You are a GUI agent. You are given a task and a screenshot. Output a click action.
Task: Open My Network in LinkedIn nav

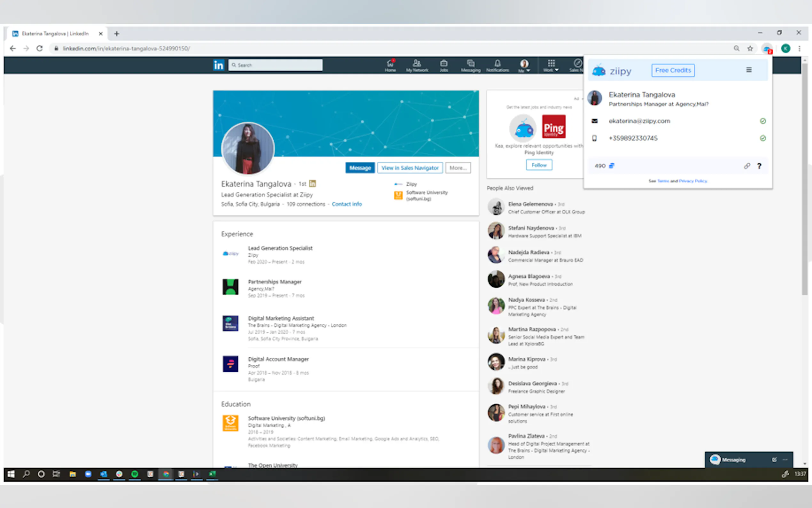[417, 66]
